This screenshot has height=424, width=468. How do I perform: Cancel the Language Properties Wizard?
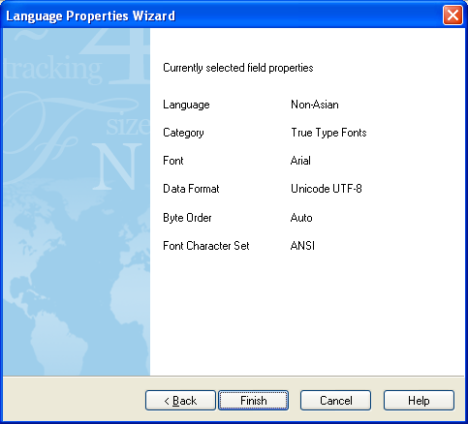pos(335,400)
